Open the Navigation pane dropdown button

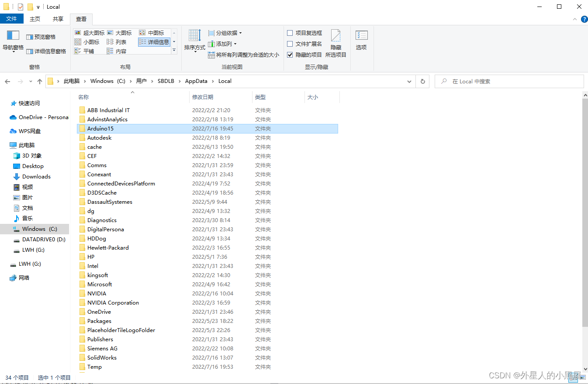click(13, 42)
